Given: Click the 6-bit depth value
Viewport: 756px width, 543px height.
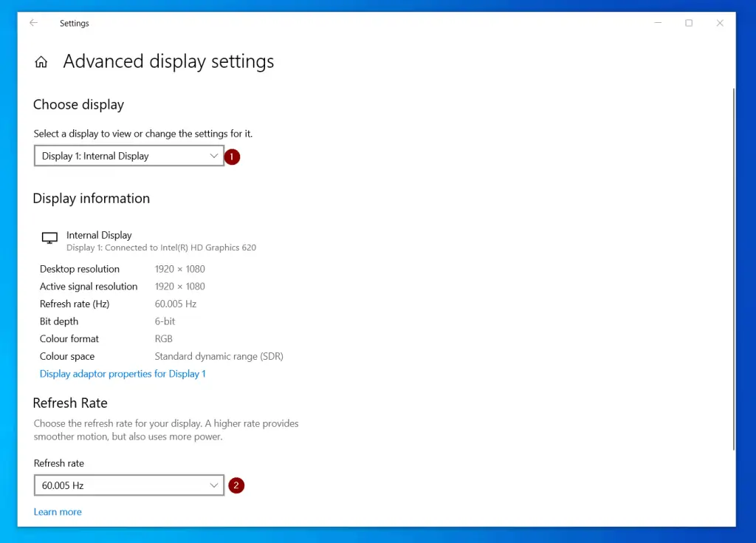Looking at the screenshot, I should (x=165, y=321).
